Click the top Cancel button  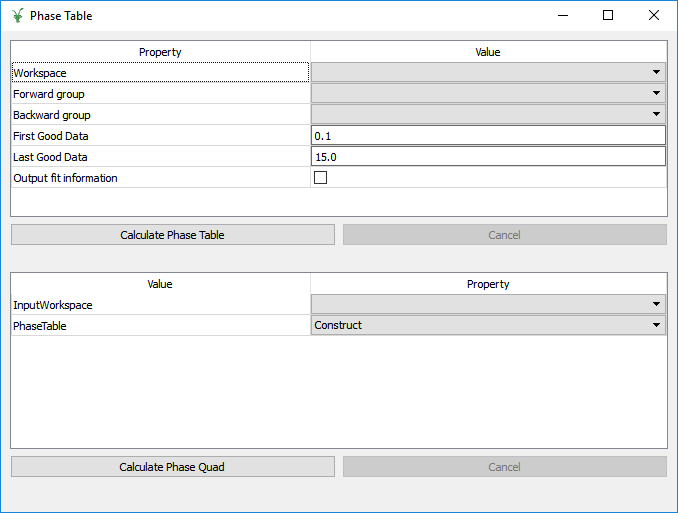504,235
